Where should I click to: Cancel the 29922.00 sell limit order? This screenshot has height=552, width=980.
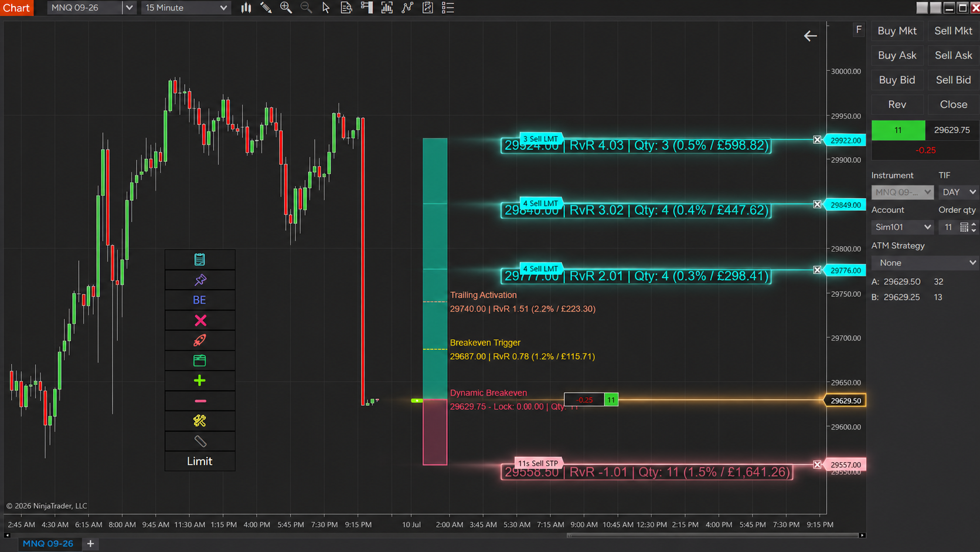coord(817,140)
